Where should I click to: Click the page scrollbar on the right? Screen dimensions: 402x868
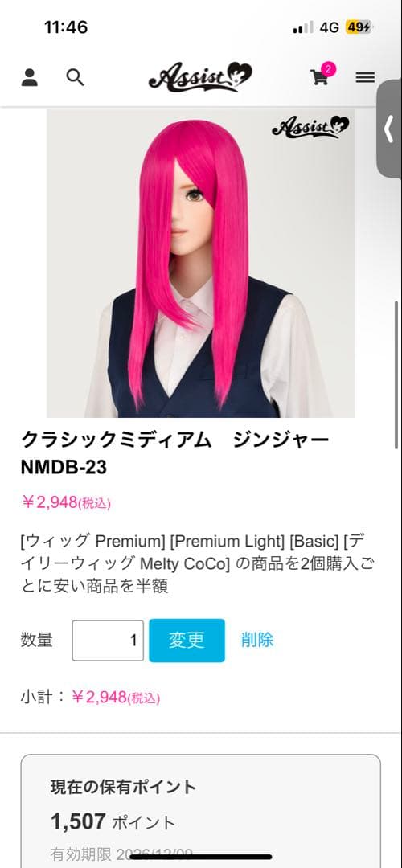click(396, 375)
